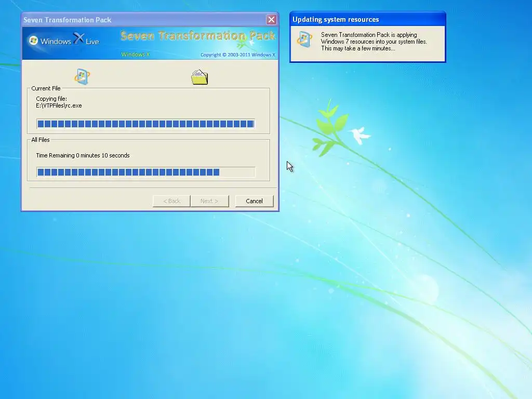Click the Current File progress bar
This screenshot has height=399, width=532.
point(145,124)
